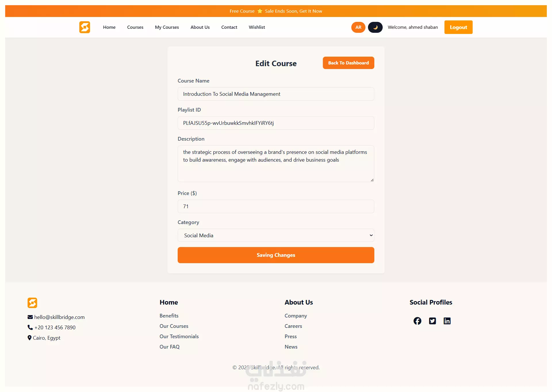The height and width of the screenshot is (392, 552).
Task: Switch language with the AR toggle
Action: tap(358, 27)
